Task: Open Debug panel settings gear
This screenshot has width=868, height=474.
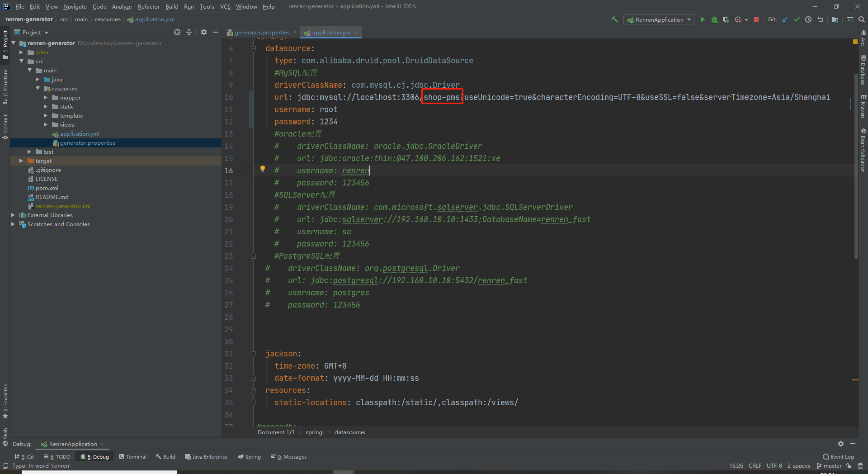Action: click(x=841, y=444)
